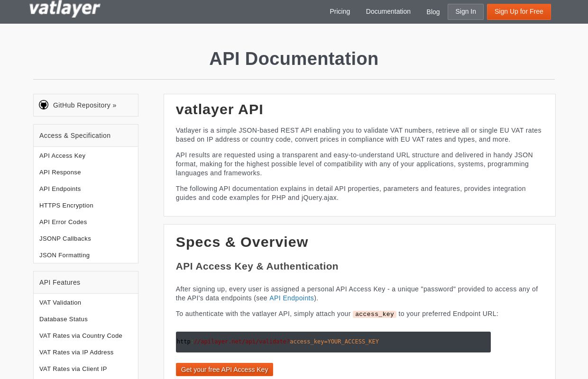Select API Access Key in sidebar
The image size is (588, 379).
click(x=63, y=155)
